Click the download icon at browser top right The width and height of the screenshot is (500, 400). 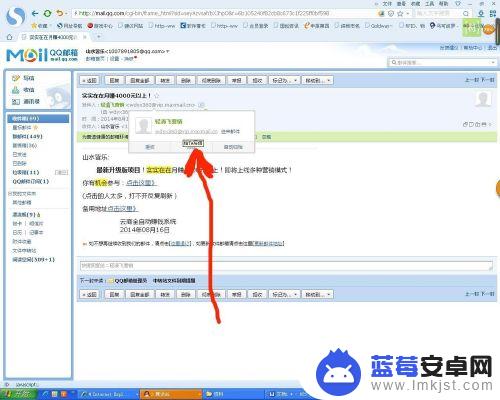[481, 14]
